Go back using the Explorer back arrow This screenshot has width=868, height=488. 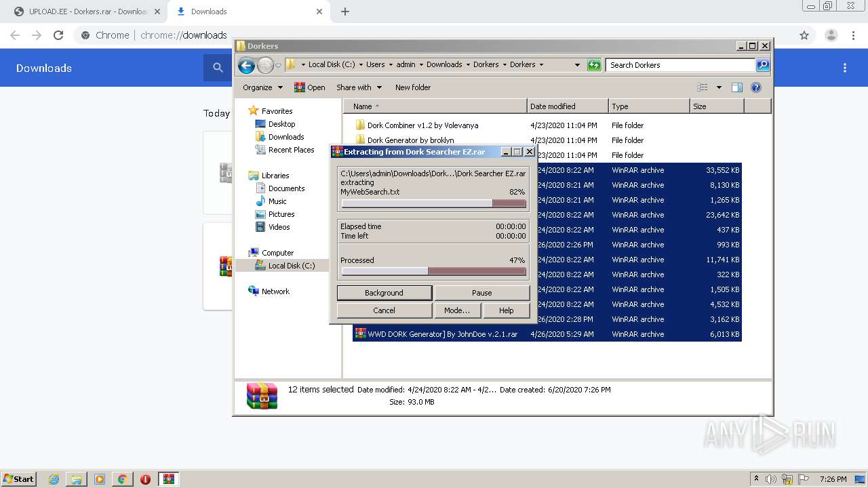pos(246,65)
